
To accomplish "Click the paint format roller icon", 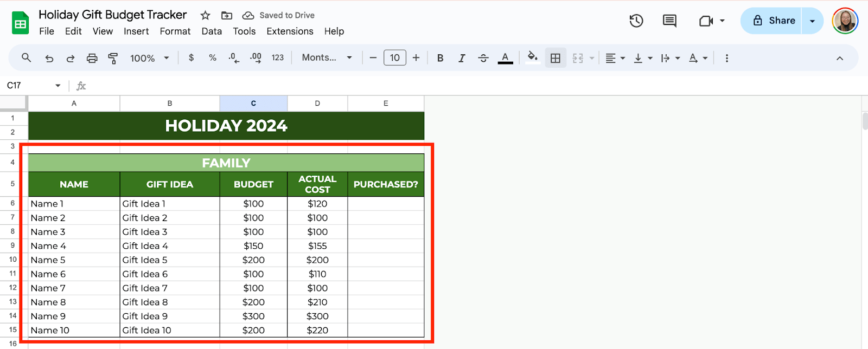I will coord(113,58).
